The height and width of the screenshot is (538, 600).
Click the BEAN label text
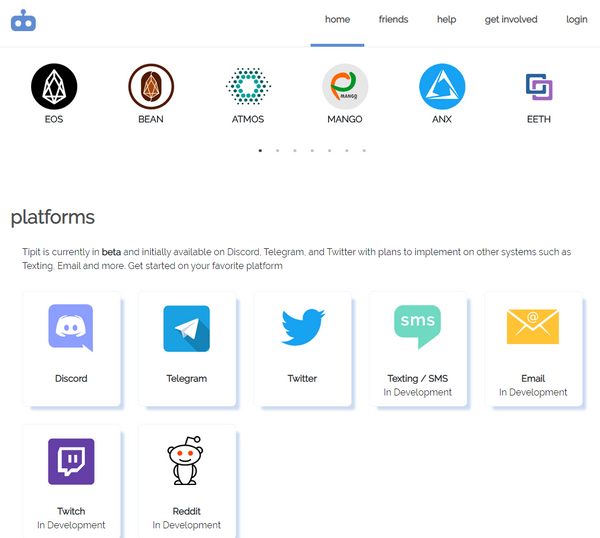151,119
